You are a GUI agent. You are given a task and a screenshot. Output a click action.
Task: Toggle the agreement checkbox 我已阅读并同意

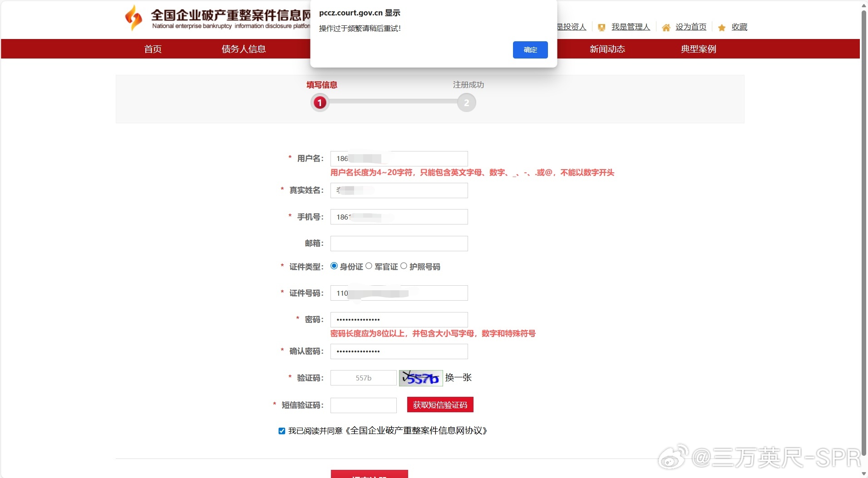coord(282,431)
